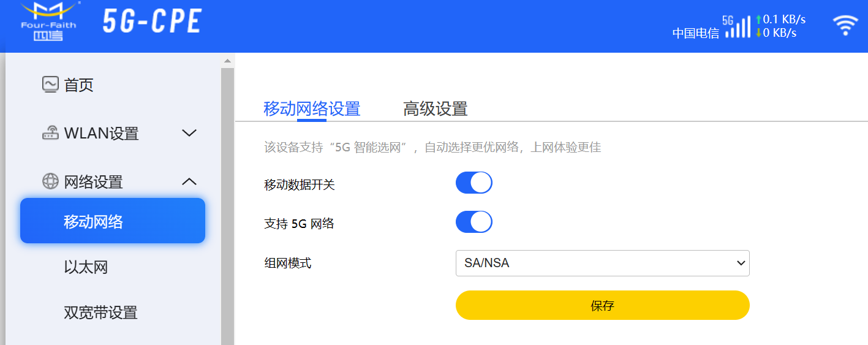This screenshot has width=868, height=345.
Task: Open 双宽带设置 in the sidebar
Action: pos(100,313)
